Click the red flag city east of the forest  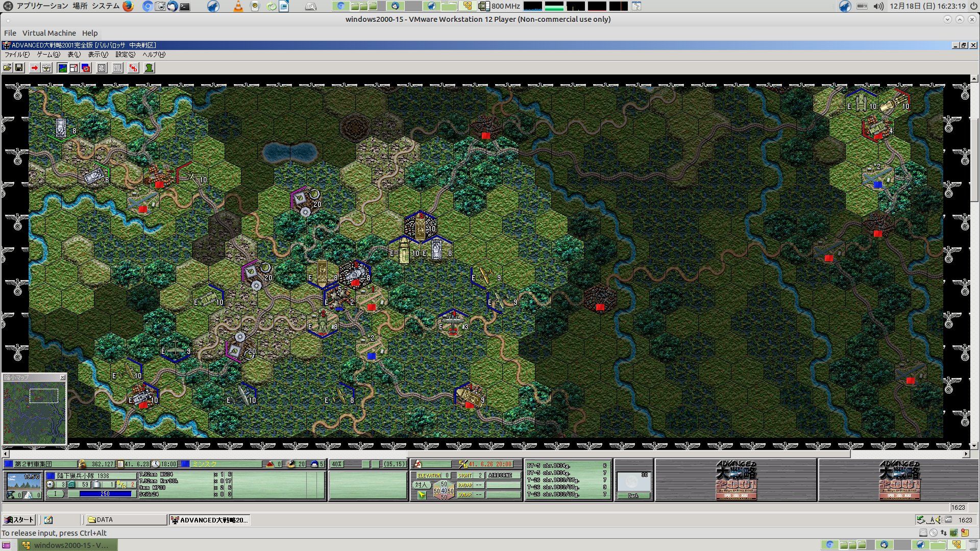600,300
